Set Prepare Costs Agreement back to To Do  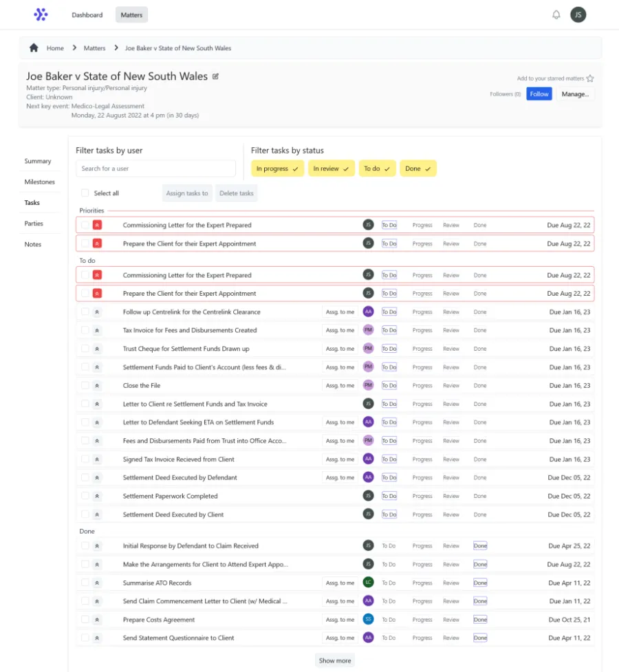pyautogui.click(x=389, y=620)
